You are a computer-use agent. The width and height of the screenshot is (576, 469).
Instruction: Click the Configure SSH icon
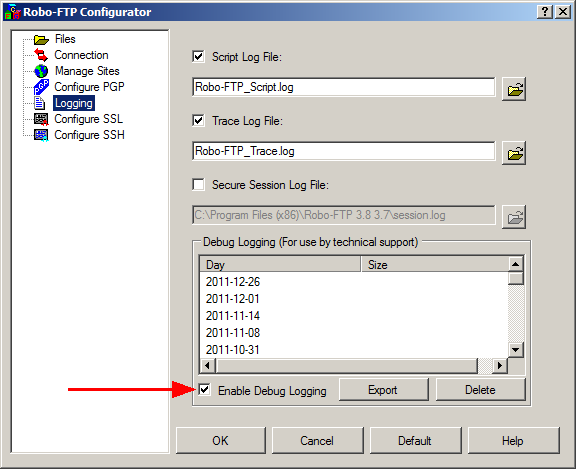pos(41,135)
